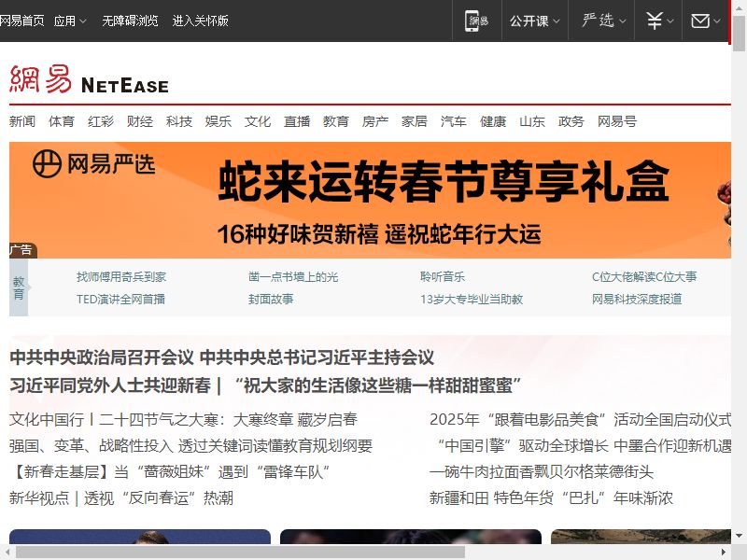Open 凿一点书墙上的光 link
The width and height of the screenshot is (747, 560).
[293, 276]
